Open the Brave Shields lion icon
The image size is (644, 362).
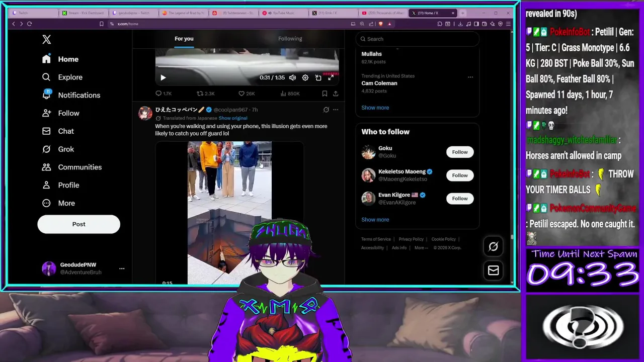pos(380,24)
